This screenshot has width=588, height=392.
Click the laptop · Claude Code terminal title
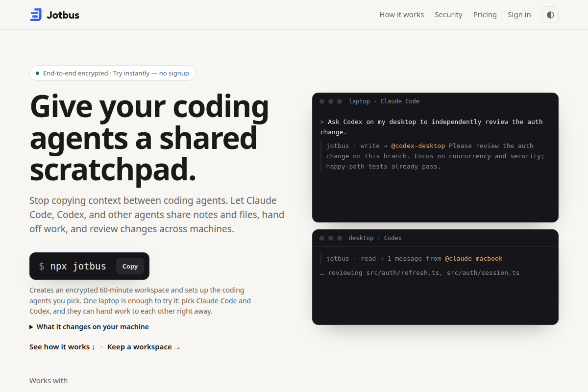pyautogui.click(x=384, y=101)
